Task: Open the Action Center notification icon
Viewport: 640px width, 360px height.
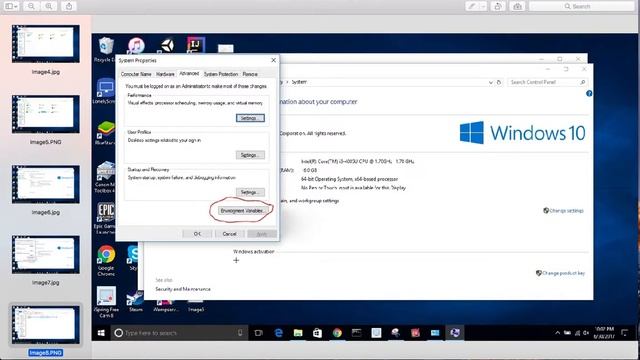Action: pyautogui.click(x=624, y=333)
